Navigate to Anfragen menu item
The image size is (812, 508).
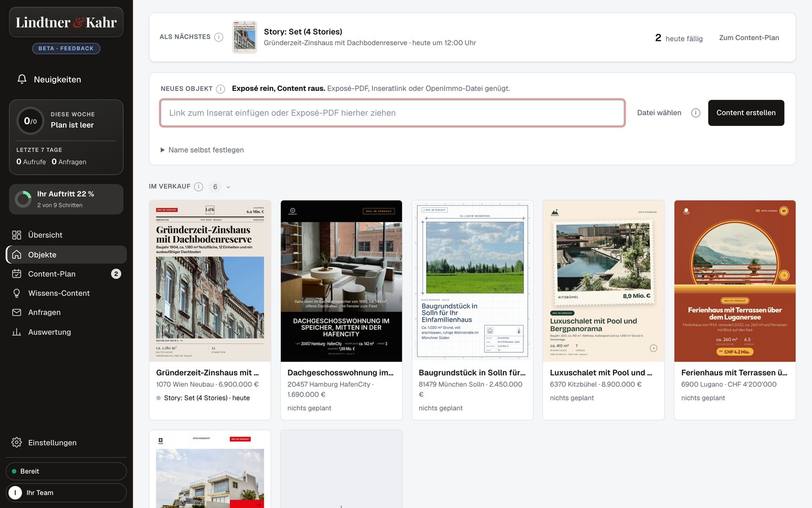[x=66, y=312]
